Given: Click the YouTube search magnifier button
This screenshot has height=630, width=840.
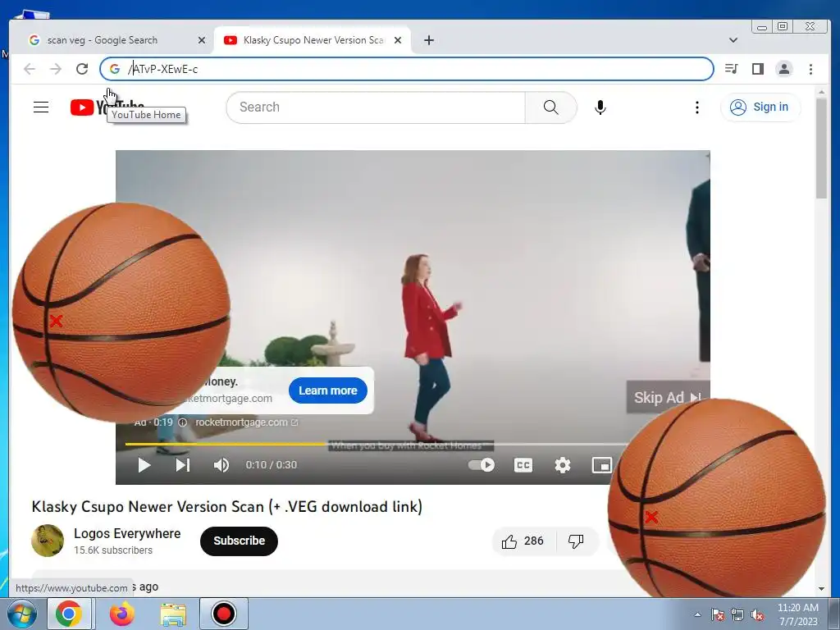Looking at the screenshot, I should (550, 107).
